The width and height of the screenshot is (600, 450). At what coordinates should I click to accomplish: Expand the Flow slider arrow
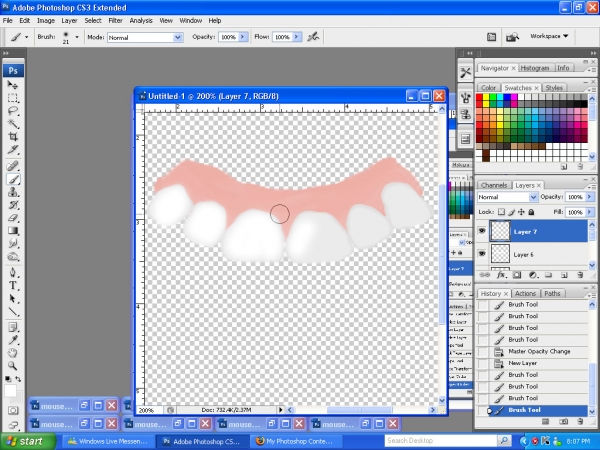(x=297, y=37)
